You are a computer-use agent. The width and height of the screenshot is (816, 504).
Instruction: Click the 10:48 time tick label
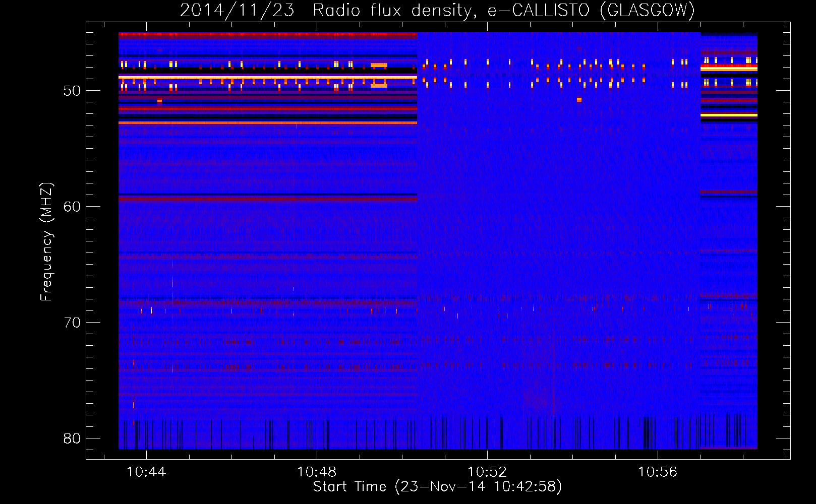tap(317, 472)
